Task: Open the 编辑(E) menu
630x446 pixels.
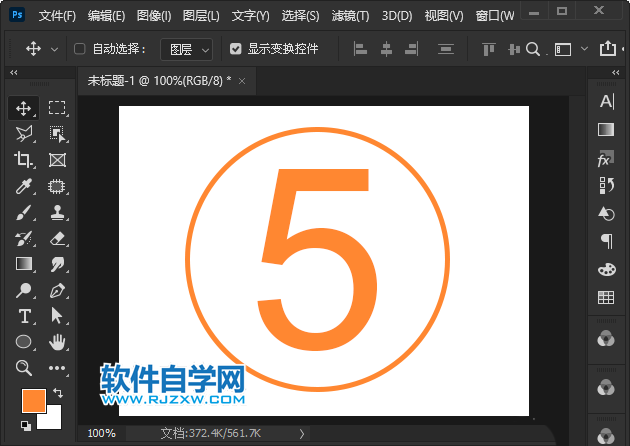Action: point(106,16)
